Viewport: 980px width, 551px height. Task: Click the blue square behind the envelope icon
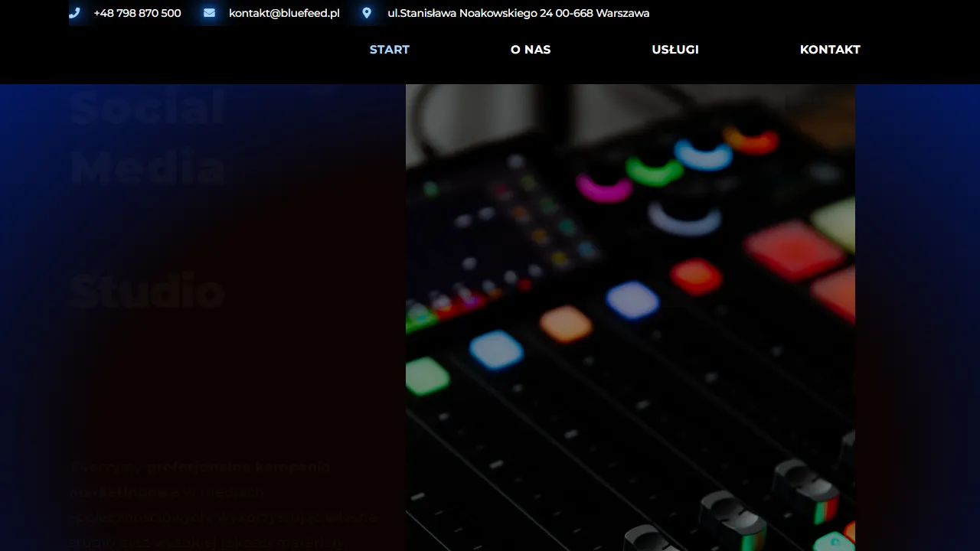(x=209, y=12)
